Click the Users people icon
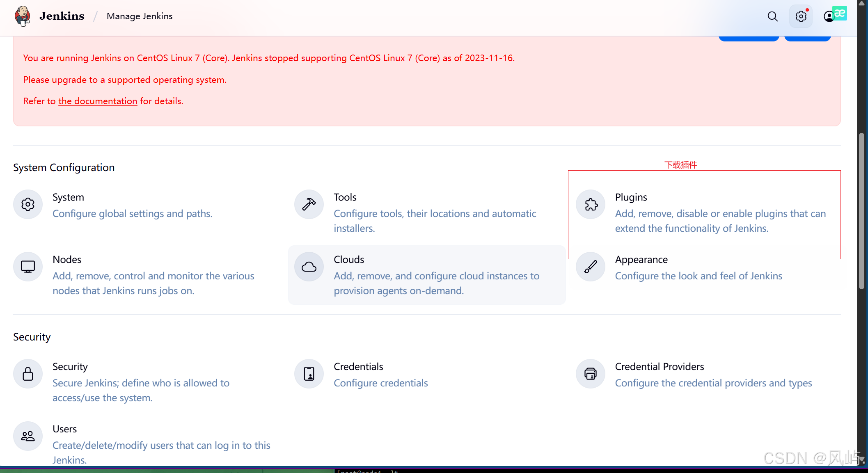This screenshot has width=868, height=473. (28, 436)
